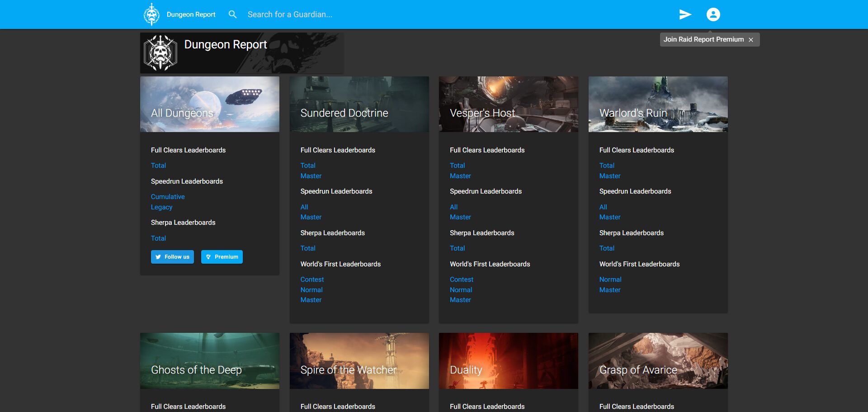Open Cumulative speedrun leaderboard for All Dungeons
This screenshot has width=868, height=412.
pyautogui.click(x=168, y=197)
